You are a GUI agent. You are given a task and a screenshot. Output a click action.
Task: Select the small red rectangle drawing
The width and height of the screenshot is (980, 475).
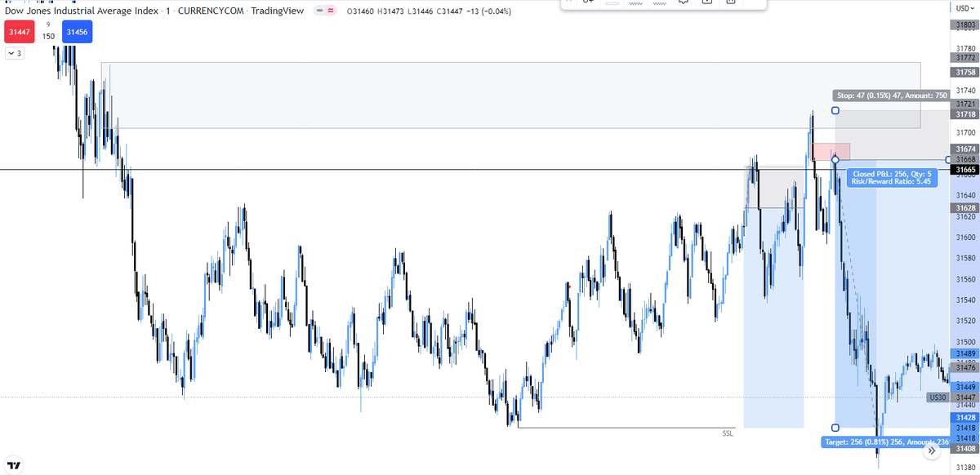click(831, 152)
